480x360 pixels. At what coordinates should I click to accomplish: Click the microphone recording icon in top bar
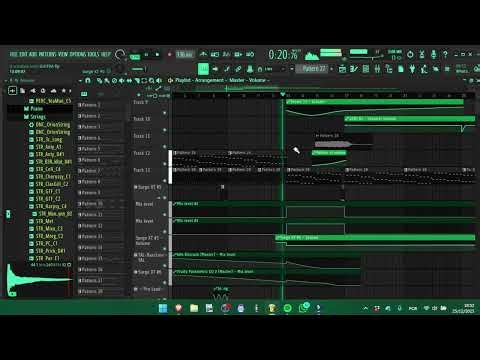434,54
